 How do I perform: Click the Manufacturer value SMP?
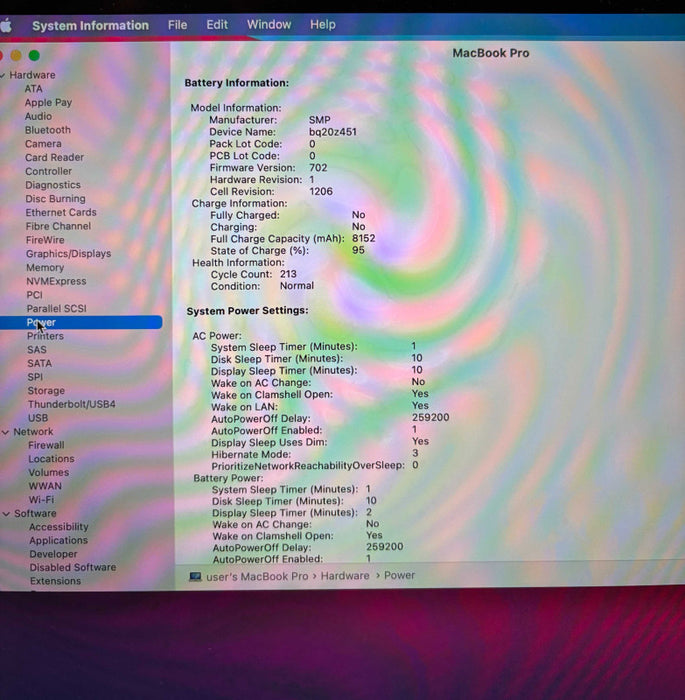click(x=320, y=120)
